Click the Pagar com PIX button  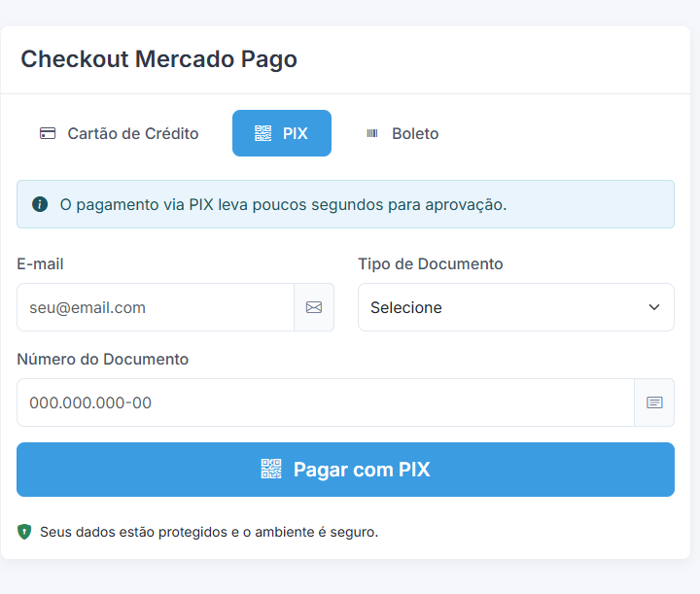click(x=345, y=470)
